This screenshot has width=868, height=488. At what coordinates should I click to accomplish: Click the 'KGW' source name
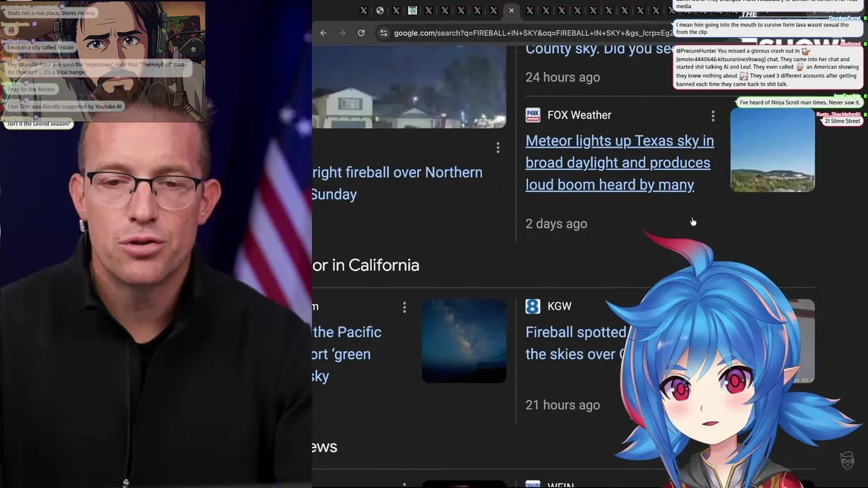(559, 306)
